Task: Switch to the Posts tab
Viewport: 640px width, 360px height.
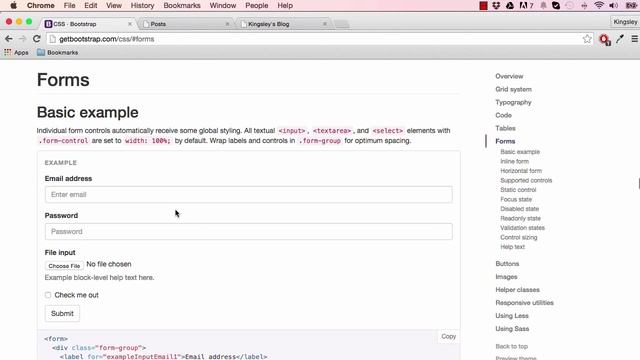Action: point(186,24)
